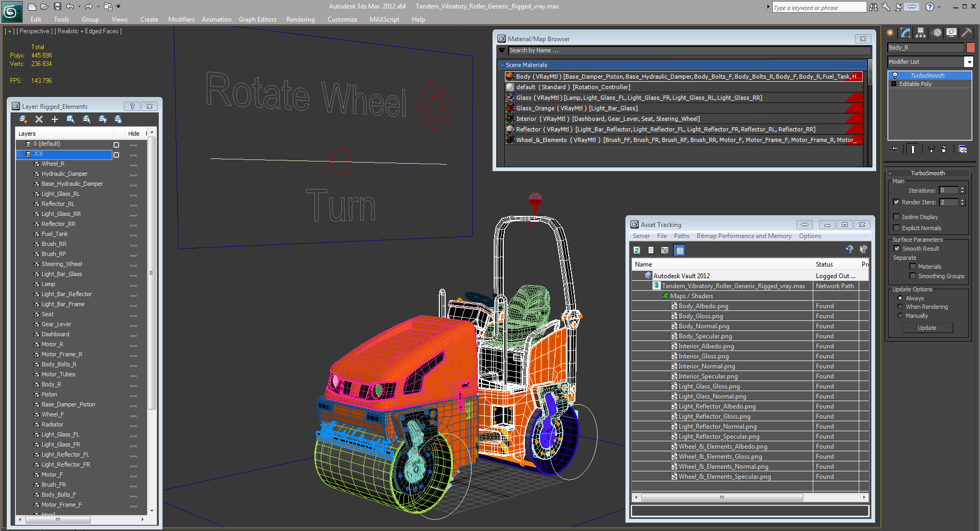Click the Pin Stack icon below modifier stack
Image resolution: width=980 pixels, height=531 pixels.
pos(894,149)
